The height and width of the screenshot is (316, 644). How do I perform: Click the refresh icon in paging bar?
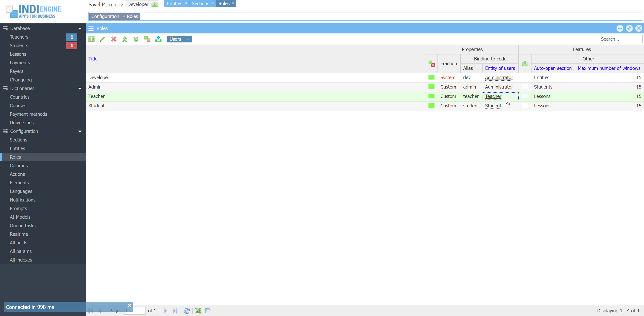(x=187, y=310)
